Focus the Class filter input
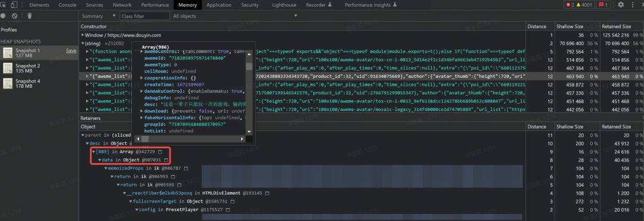 pos(144,16)
